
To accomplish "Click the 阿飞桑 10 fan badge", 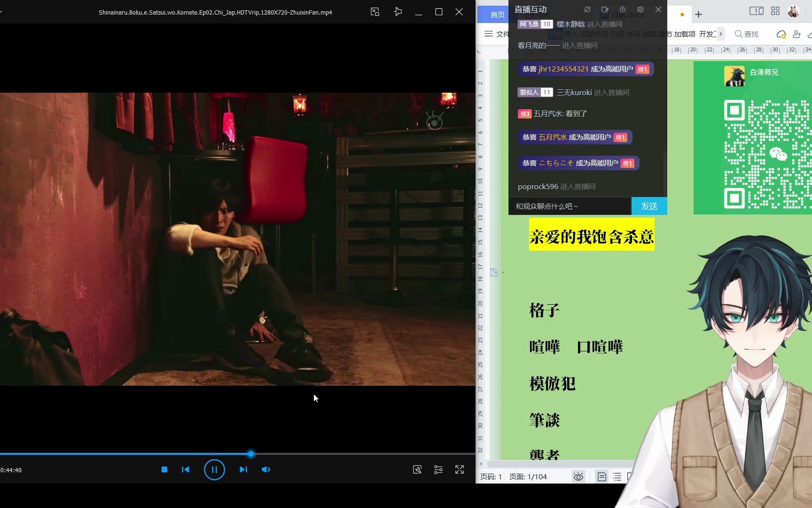I will (535, 24).
